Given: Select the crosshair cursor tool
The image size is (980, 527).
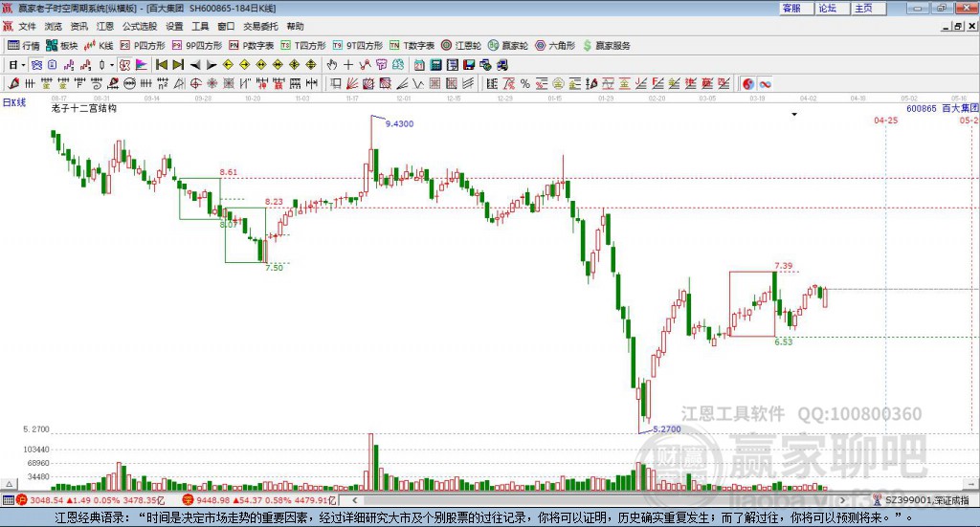Looking at the screenshot, I should [348, 65].
